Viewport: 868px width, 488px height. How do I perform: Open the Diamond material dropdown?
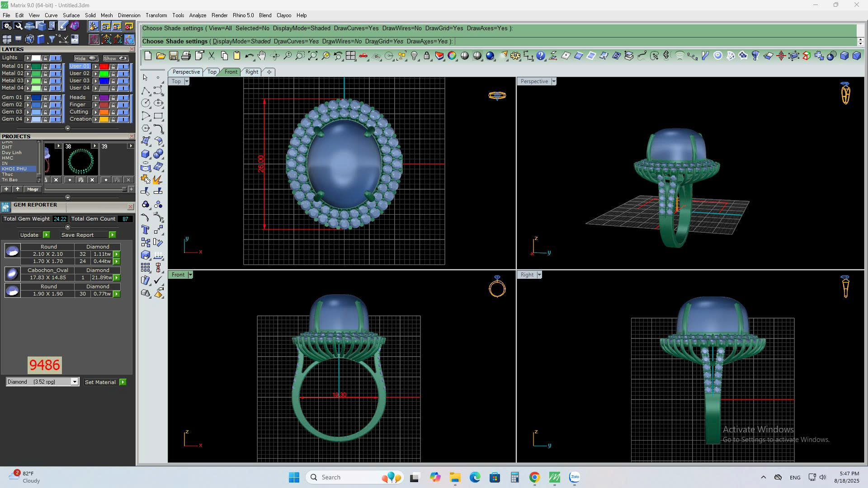(74, 382)
